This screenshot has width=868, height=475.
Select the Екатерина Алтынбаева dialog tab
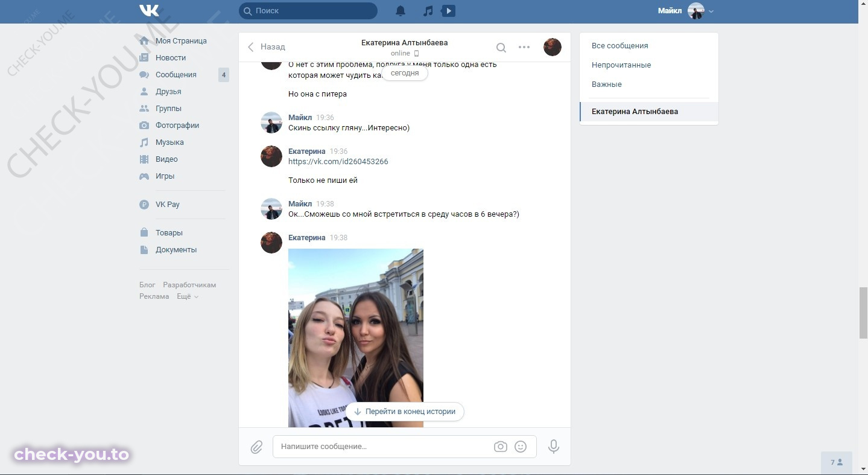click(649, 112)
